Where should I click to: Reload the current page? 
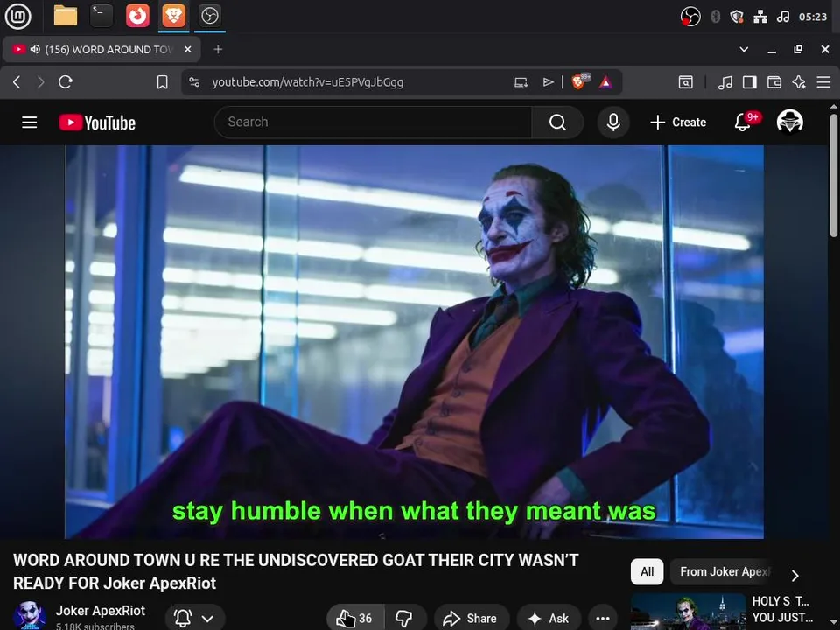(x=66, y=82)
